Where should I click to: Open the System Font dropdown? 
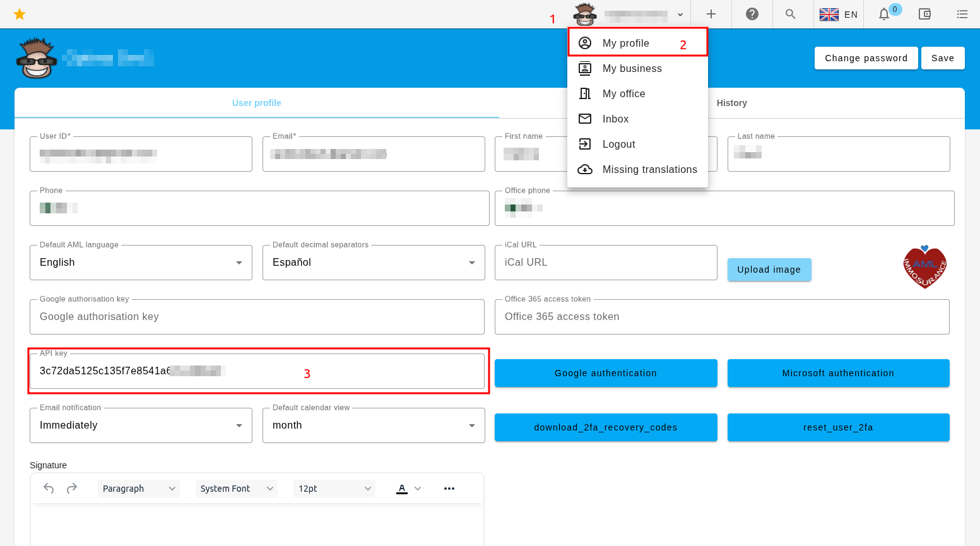(x=237, y=489)
